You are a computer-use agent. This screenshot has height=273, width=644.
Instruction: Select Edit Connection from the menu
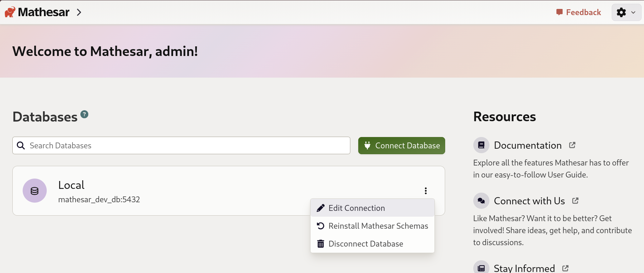(357, 208)
